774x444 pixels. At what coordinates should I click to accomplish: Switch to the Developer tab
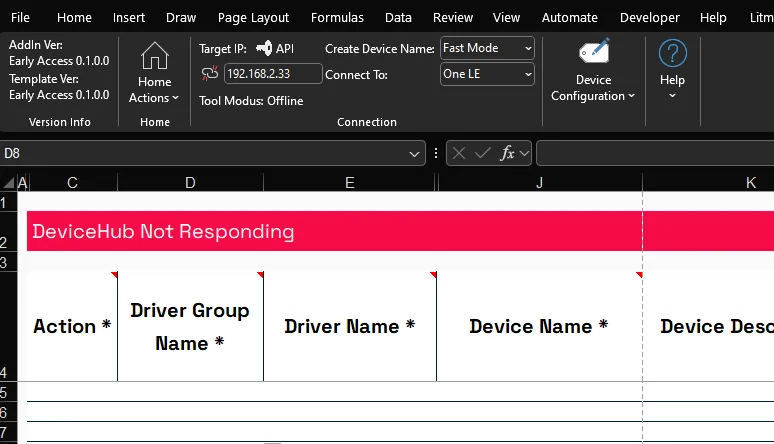tap(650, 18)
